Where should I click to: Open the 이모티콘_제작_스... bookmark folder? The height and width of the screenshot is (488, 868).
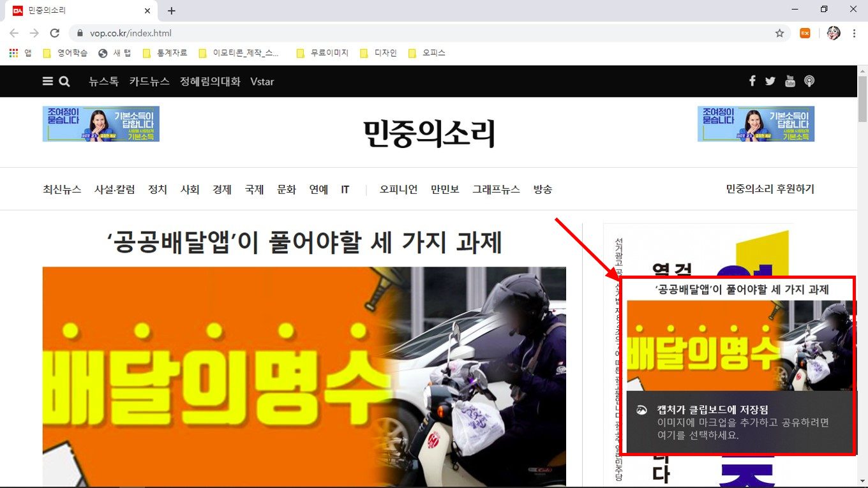[x=239, y=53]
